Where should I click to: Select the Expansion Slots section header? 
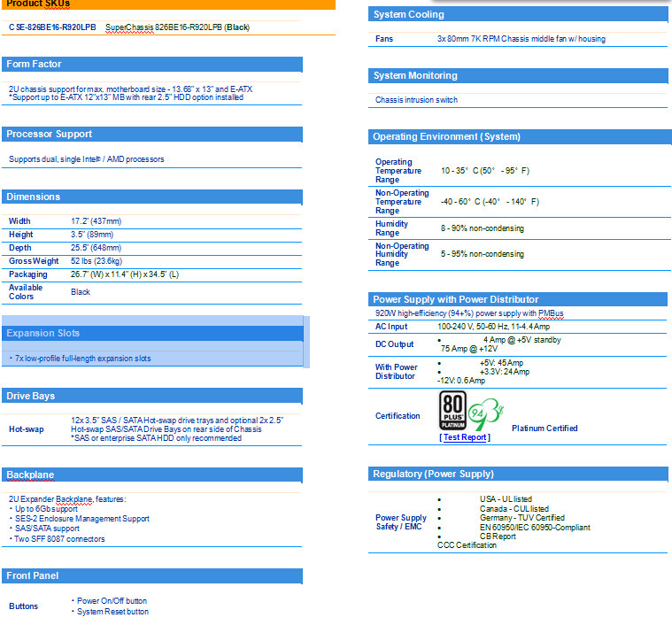(152, 334)
